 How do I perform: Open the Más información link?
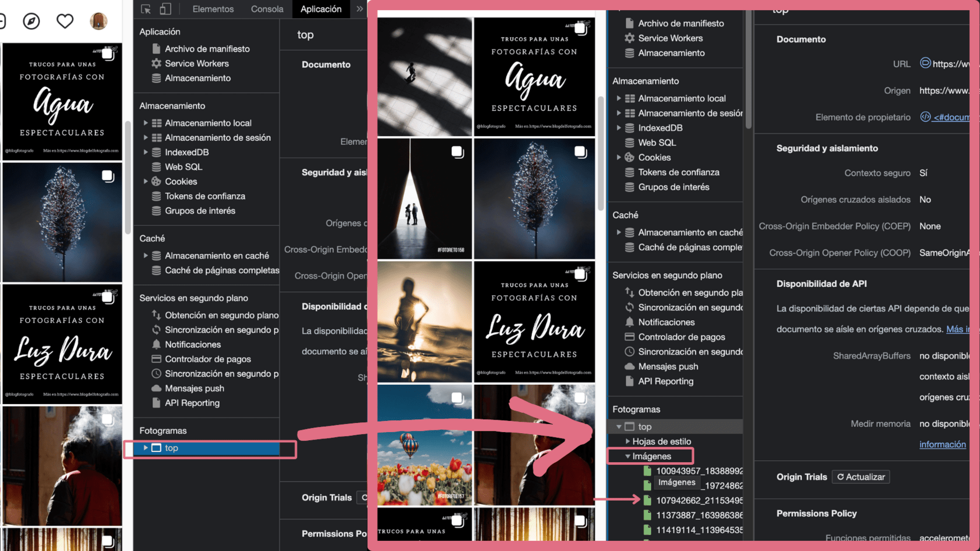pos(957,329)
